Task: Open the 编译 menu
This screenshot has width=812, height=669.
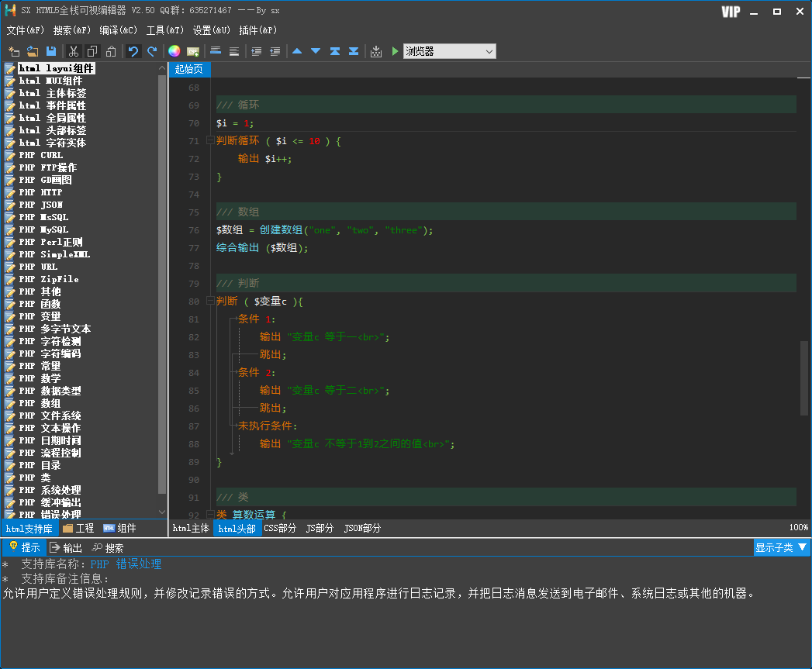Action: (118, 30)
